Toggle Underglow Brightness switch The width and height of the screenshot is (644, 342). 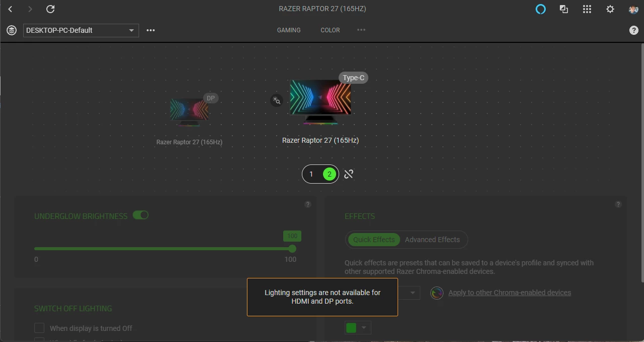click(141, 215)
